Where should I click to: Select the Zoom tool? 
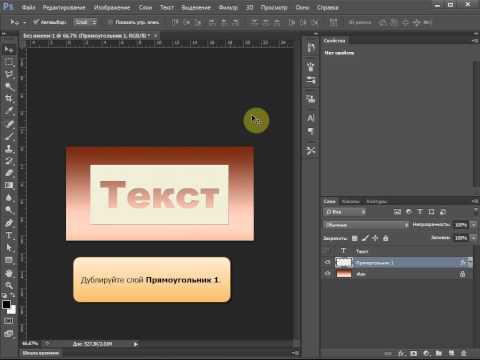9,285
